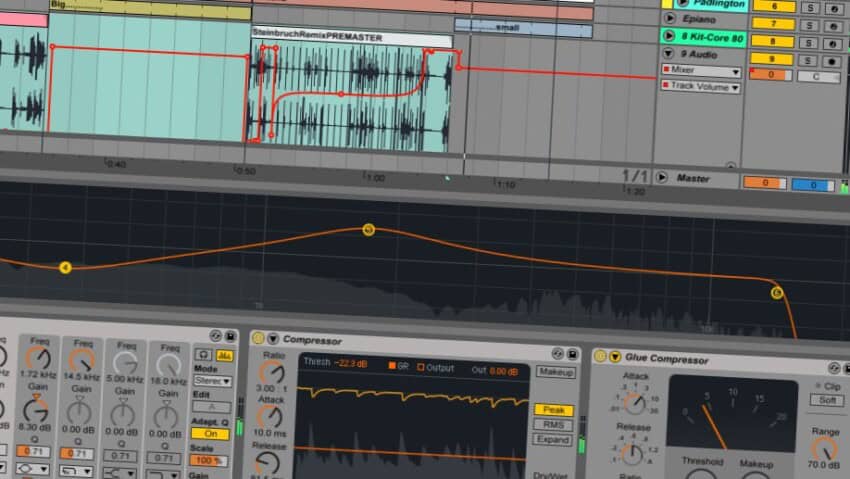Arm recording on the Epiano track
850x479 pixels.
833,27
